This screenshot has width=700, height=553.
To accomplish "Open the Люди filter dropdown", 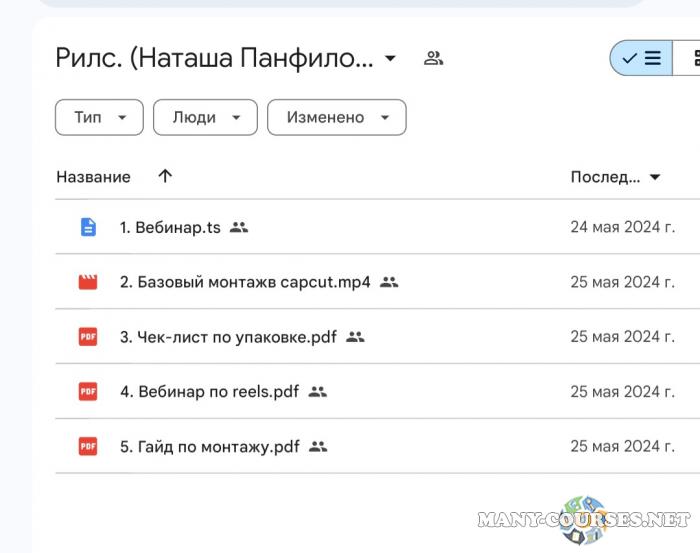I will (205, 117).
